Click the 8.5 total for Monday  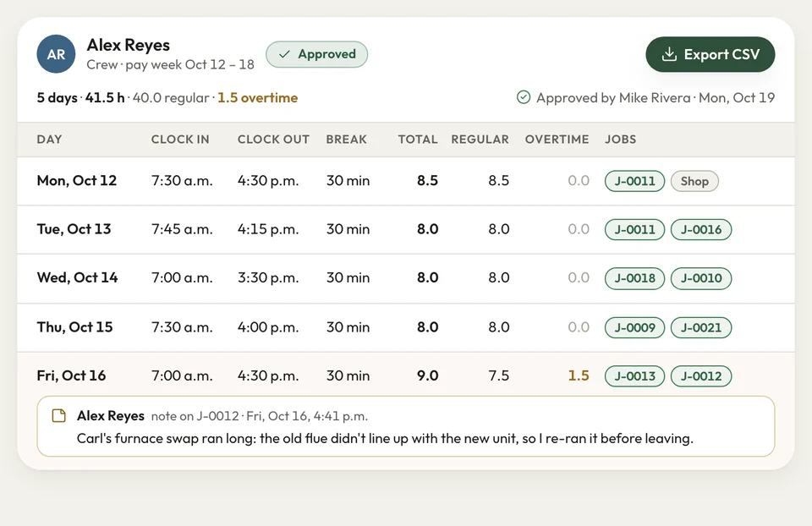(427, 180)
